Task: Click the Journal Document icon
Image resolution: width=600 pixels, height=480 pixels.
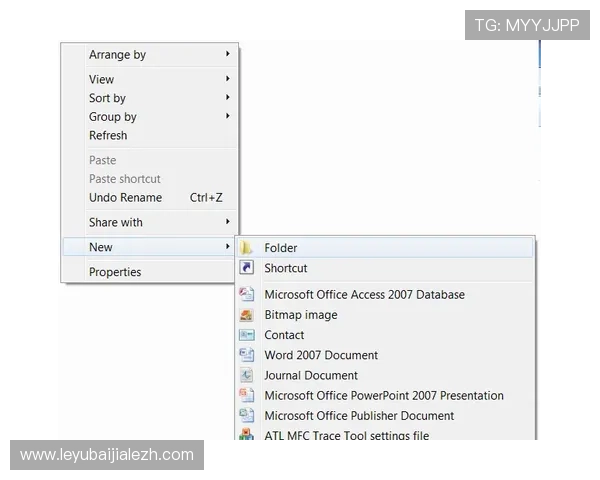Action: [x=247, y=375]
